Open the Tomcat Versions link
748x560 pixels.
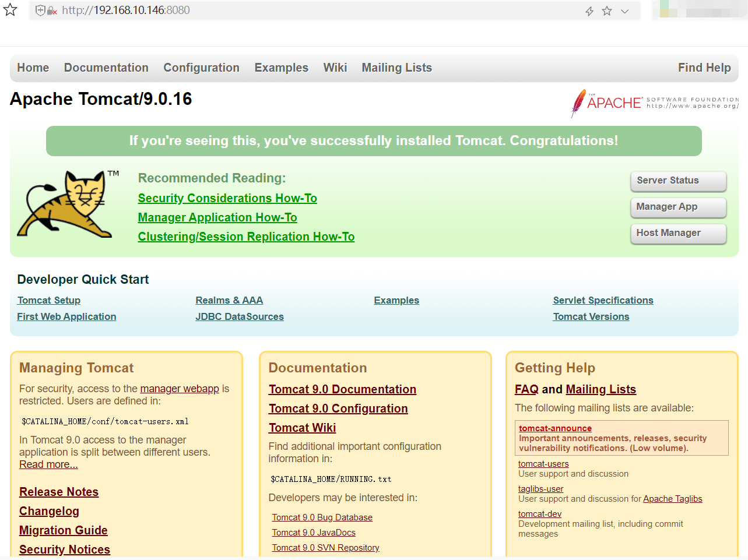(x=591, y=316)
